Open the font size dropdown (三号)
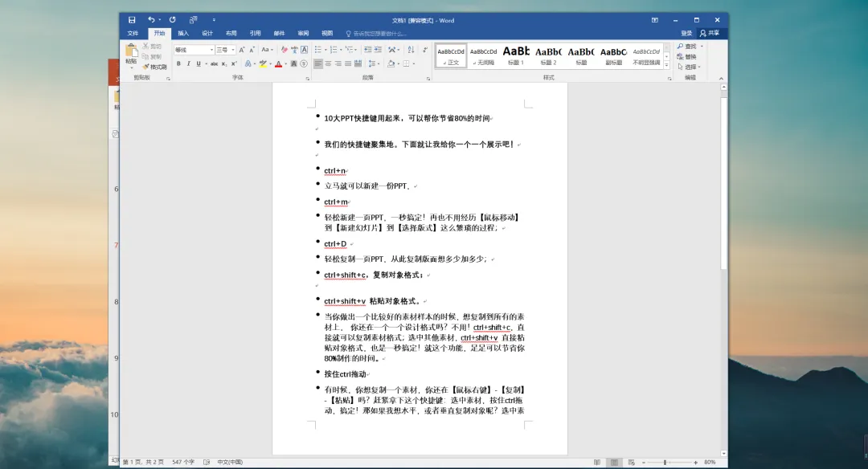The image size is (868, 469). click(x=233, y=50)
